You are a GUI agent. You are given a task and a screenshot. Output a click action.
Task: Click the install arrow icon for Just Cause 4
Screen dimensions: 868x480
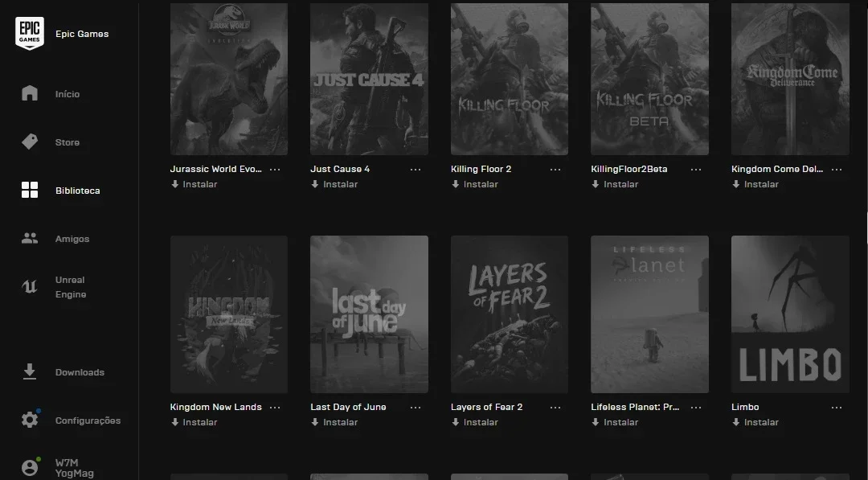coord(315,184)
